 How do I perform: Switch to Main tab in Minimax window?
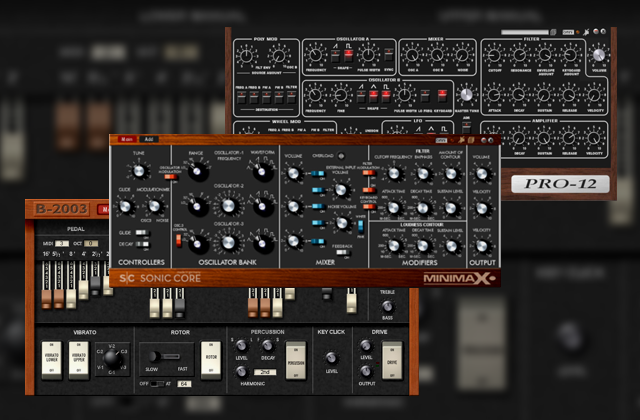127,140
